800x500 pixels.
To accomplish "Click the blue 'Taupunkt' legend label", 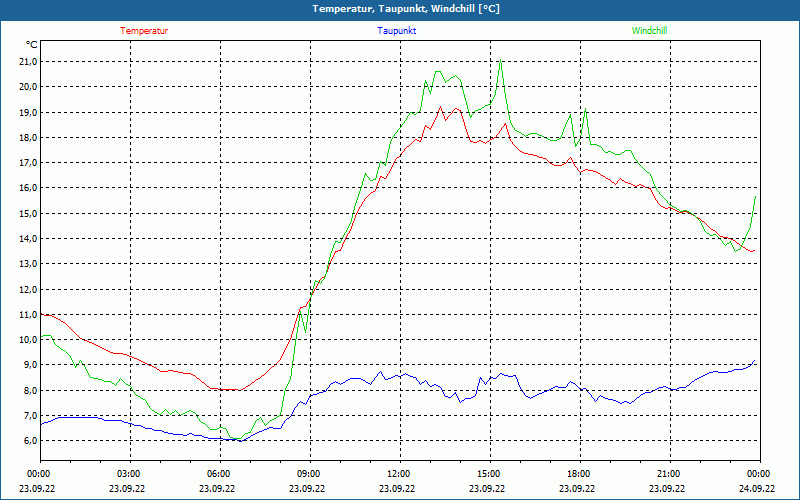I will pyautogui.click(x=396, y=31).
